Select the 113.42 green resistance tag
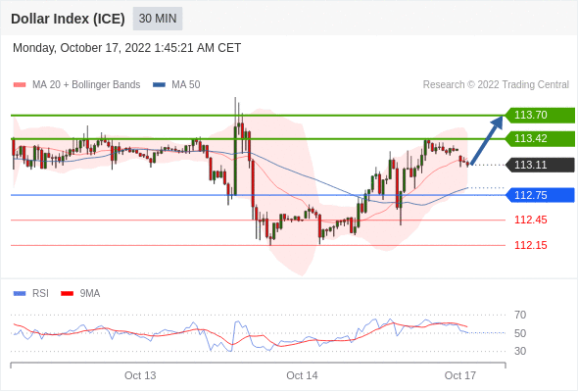The image size is (578, 392). [x=540, y=138]
